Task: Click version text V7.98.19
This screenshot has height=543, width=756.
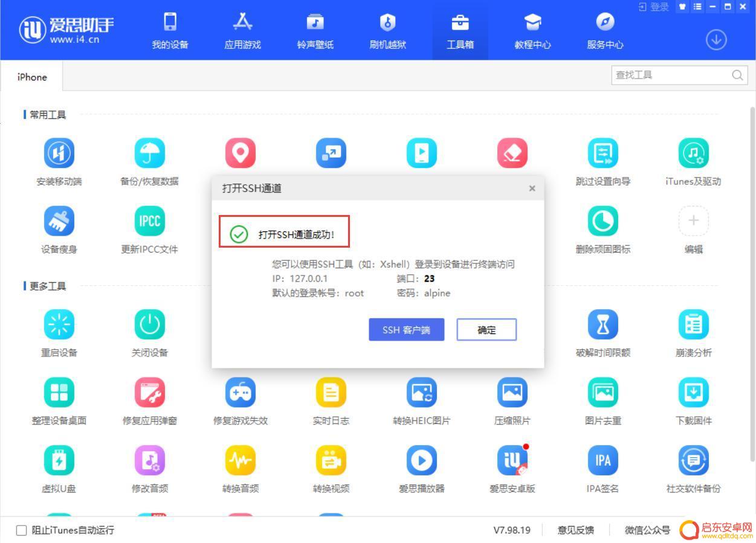Action: point(512,530)
